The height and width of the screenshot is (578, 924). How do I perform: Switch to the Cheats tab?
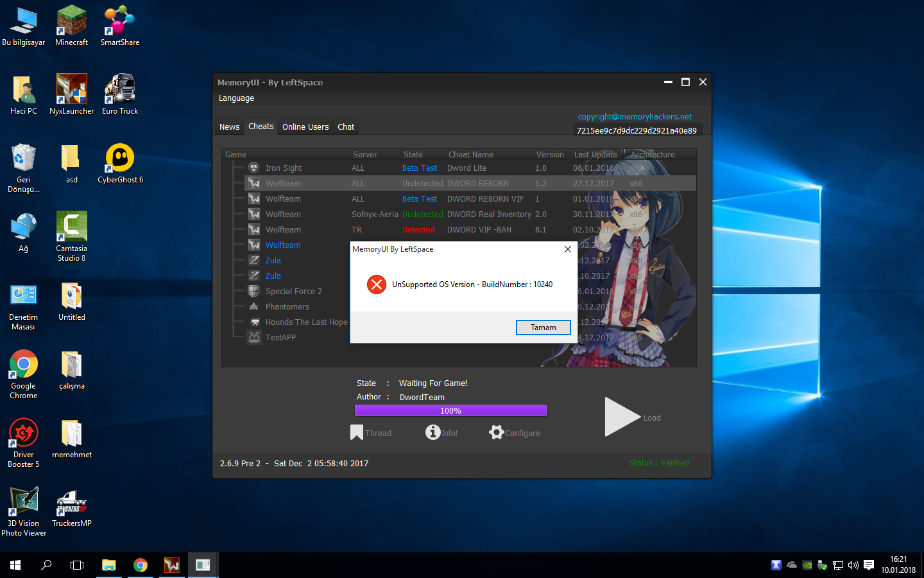pos(261,127)
